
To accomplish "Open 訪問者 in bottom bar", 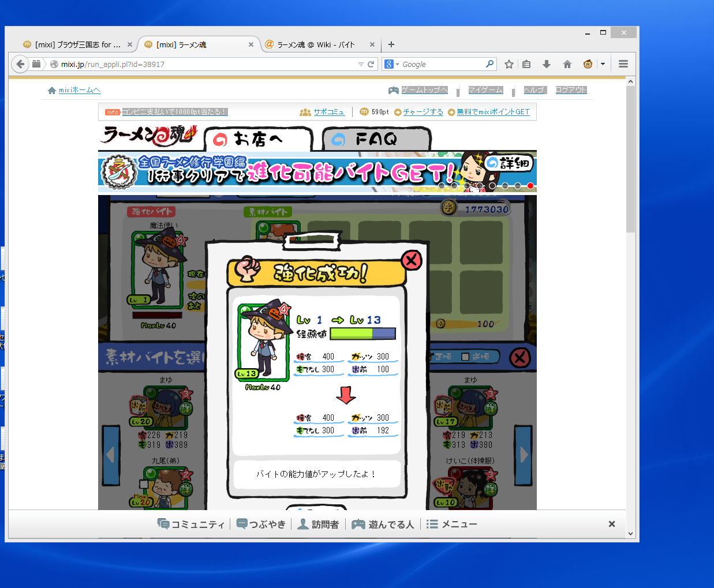I will point(319,524).
